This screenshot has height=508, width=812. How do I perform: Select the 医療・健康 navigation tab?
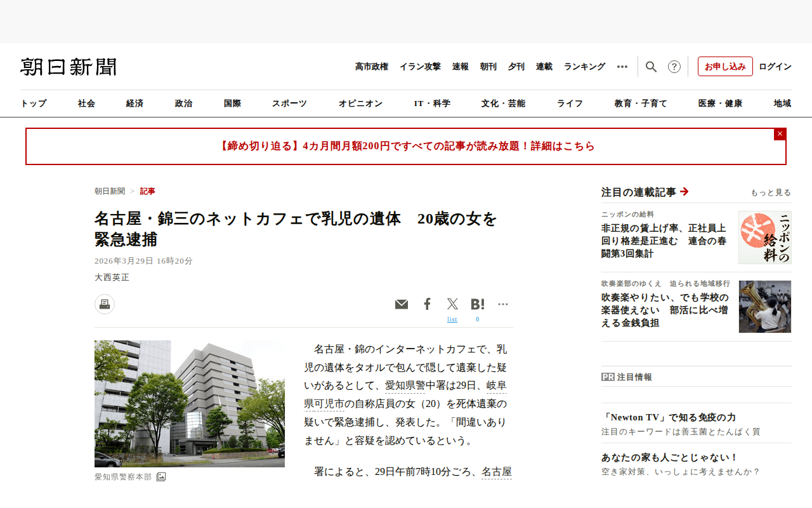point(720,104)
